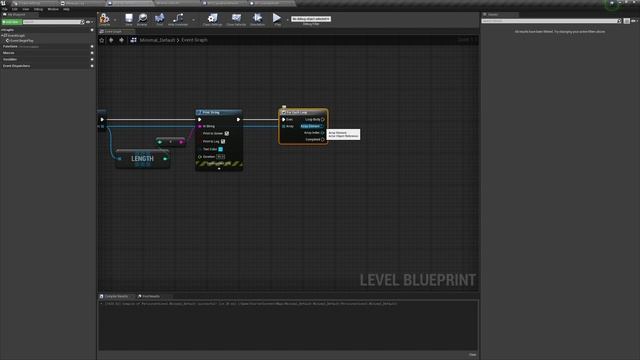Click the Completed exec pin
Image resolution: width=640 pixels, height=360 pixels.
click(322, 140)
